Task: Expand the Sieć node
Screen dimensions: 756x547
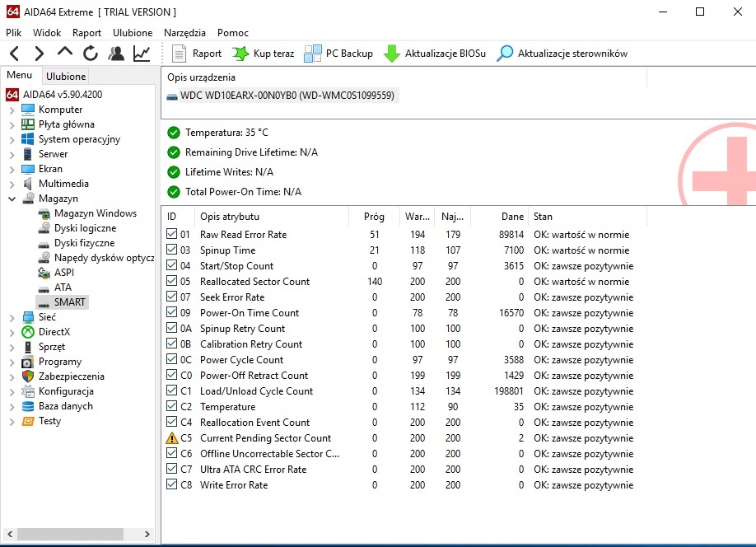Action: 12,317
